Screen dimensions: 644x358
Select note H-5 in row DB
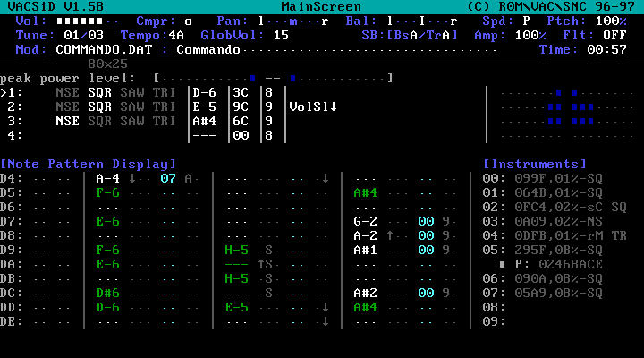pos(236,278)
